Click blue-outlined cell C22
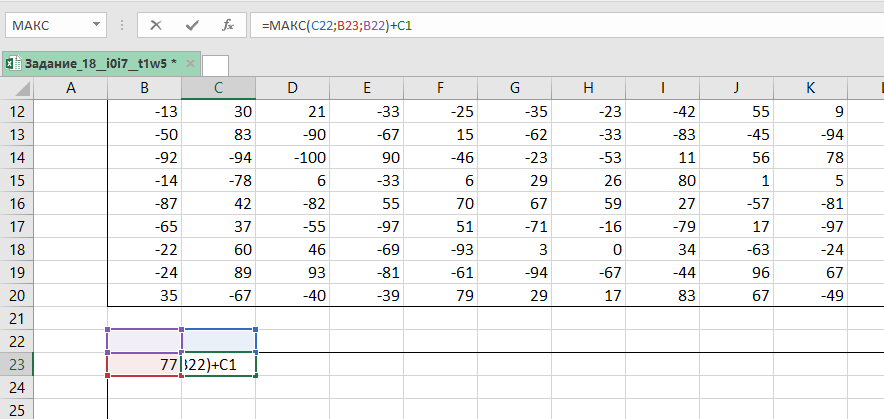This screenshot has height=419, width=884. (218, 341)
